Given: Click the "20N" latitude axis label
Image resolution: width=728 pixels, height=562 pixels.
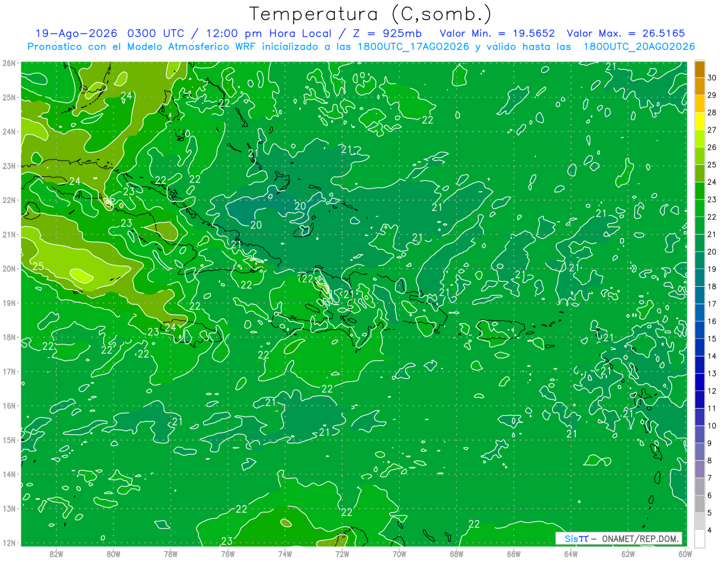Looking at the screenshot, I should point(8,269).
